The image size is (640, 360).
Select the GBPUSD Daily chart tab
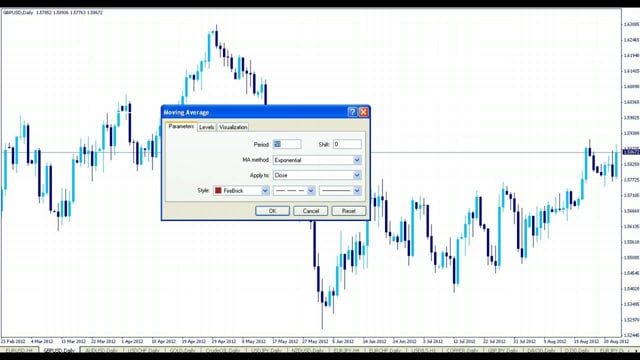[x=60, y=351]
